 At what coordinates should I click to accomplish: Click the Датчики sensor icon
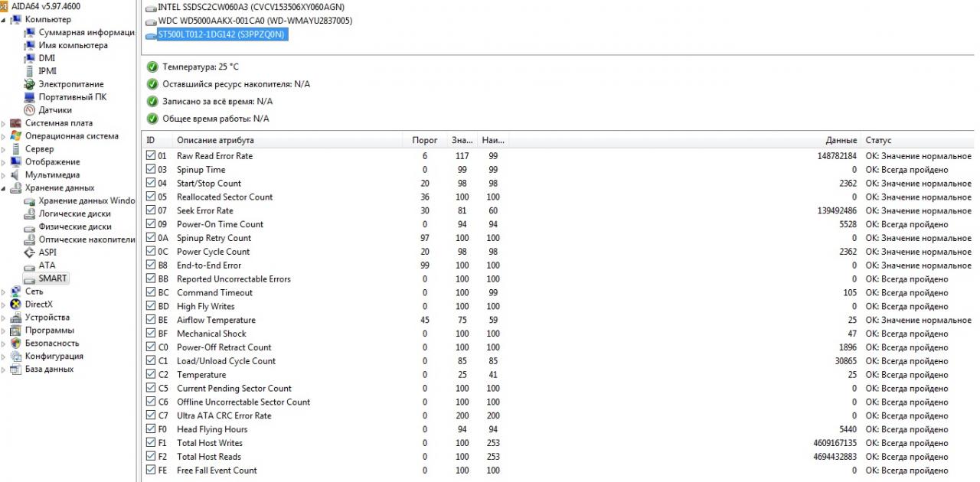(30, 110)
